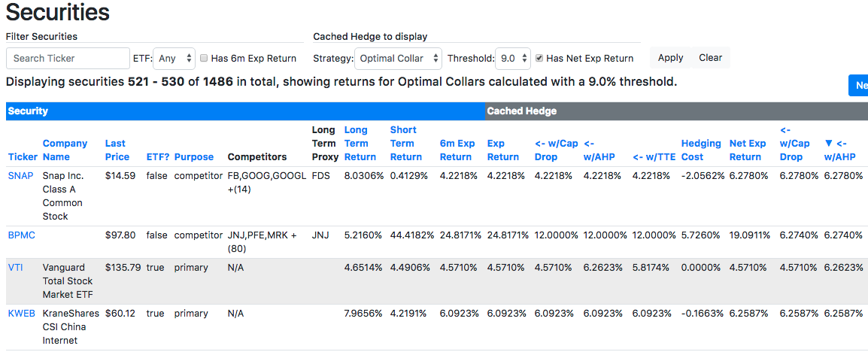Select KWEB long term return 7.9656%

(x=363, y=313)
